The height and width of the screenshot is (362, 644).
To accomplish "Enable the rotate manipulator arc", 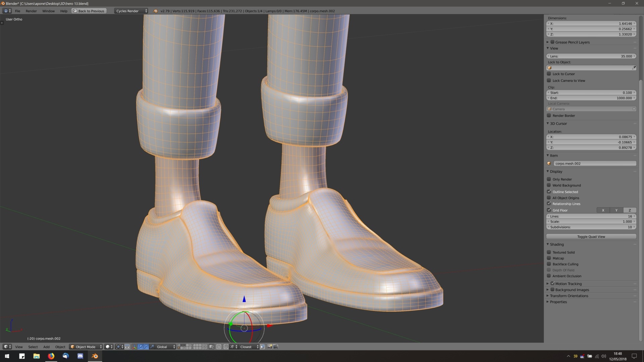I will click(x=146, y=347).
